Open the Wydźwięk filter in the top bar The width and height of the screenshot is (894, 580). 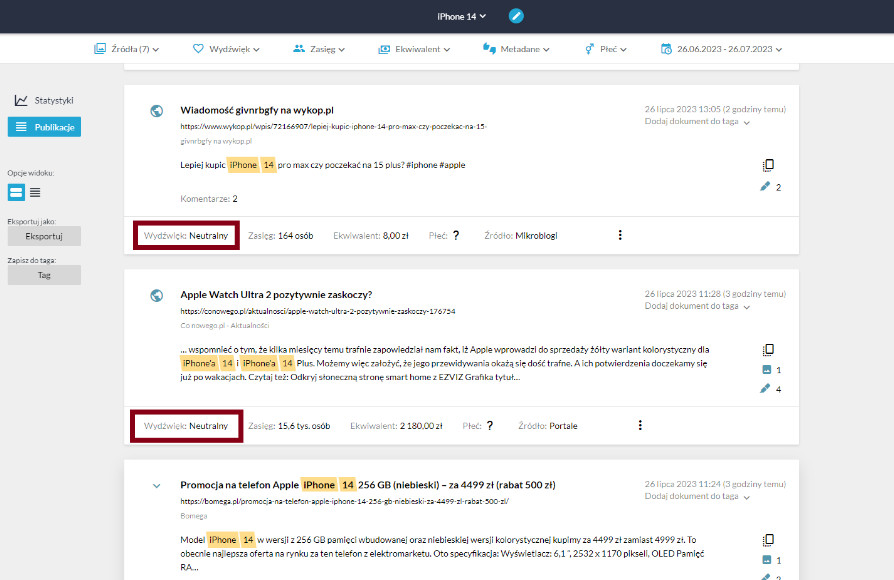[x=226, y=49]
